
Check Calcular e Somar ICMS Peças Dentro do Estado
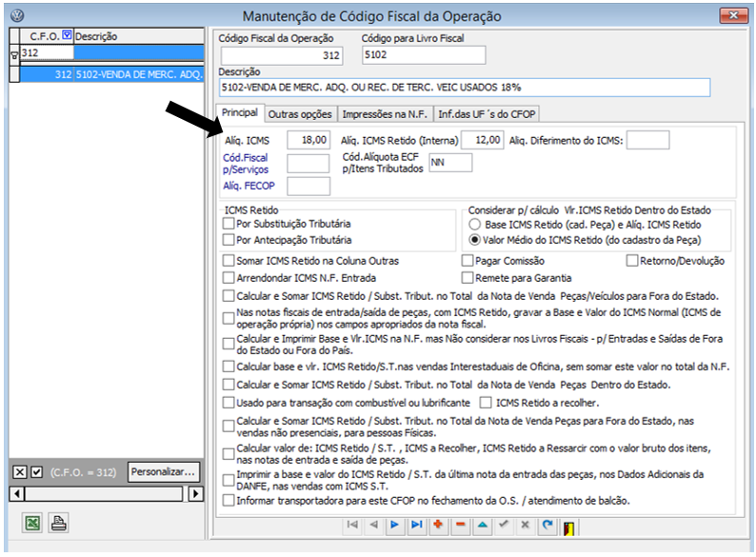tap(229, 385)
